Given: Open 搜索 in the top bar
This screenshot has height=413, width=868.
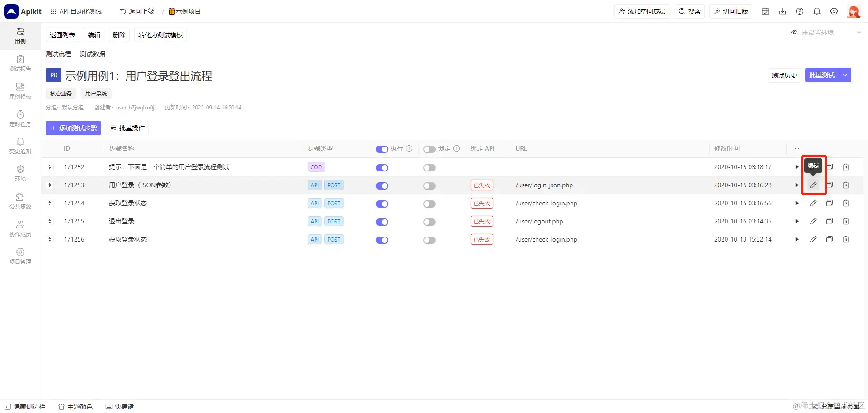Looking at the screenshot, I should [690, 11].
